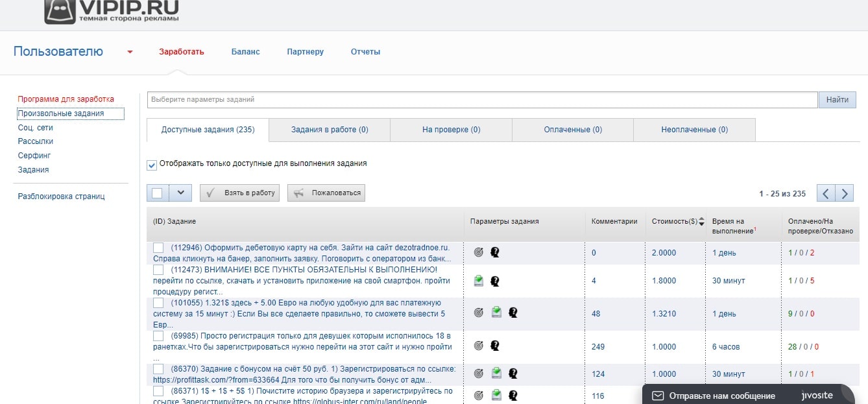Check the checkbox for task 69985
This screenshot has width=868, height=404.
pos(158,336)
